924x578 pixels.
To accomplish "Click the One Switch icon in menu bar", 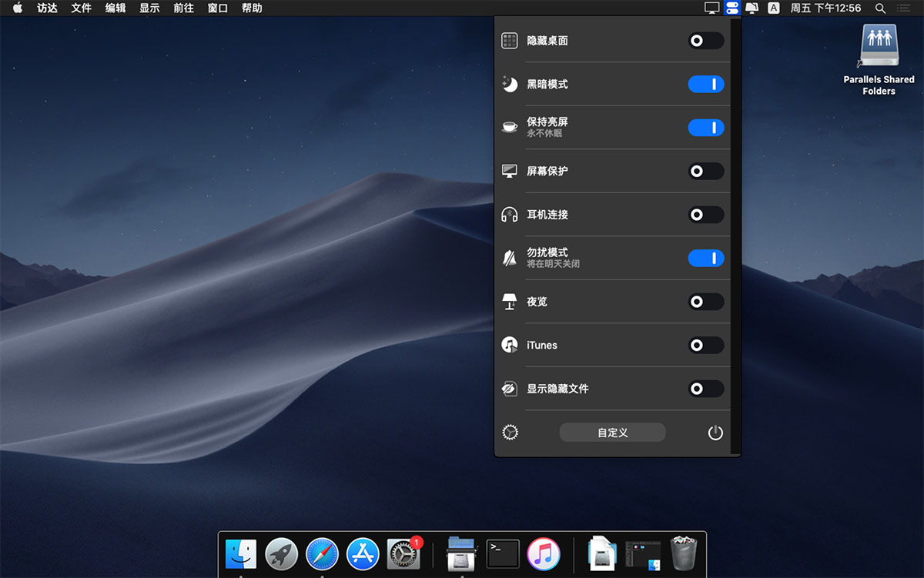I will (731, 8).
